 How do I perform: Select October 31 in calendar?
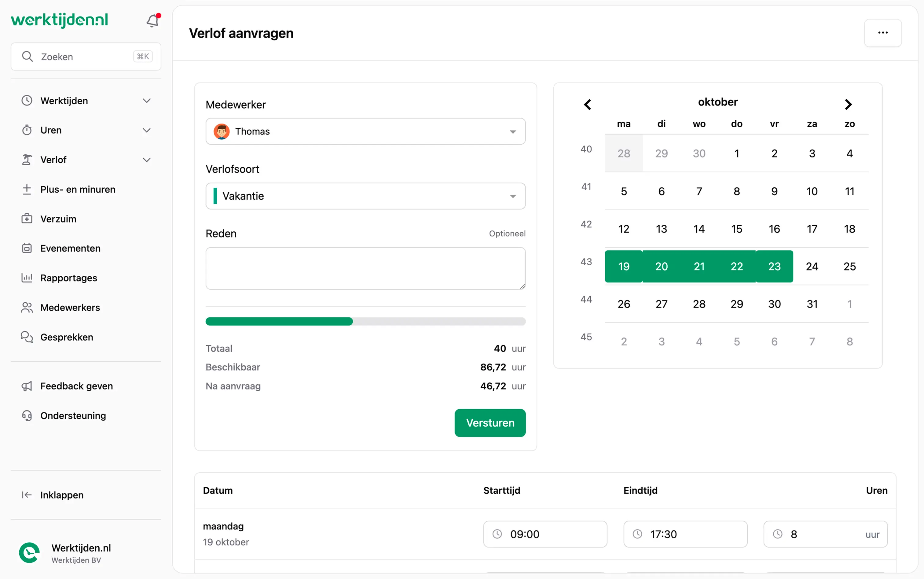(812, 304)
